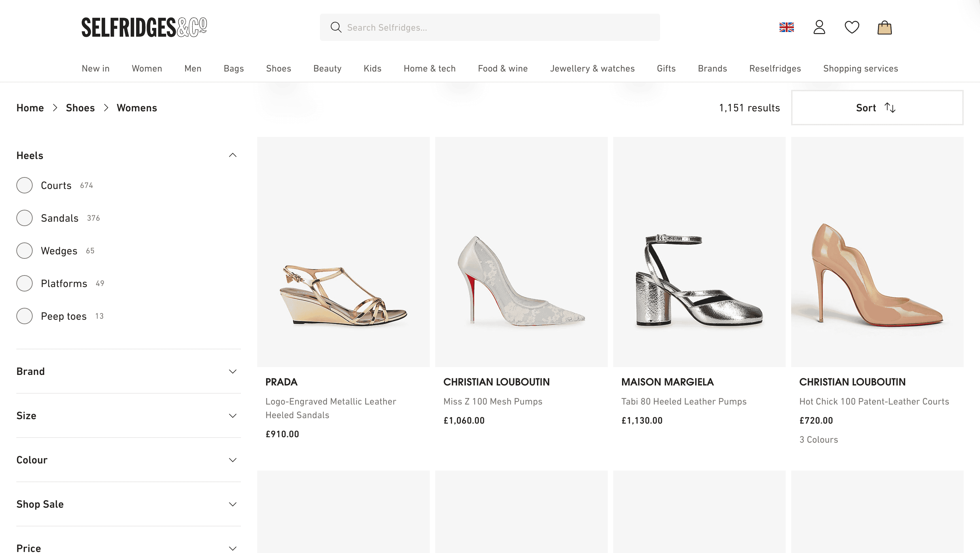Click the sort arrows icon
The image size is (980, 553).
(890, 108)
